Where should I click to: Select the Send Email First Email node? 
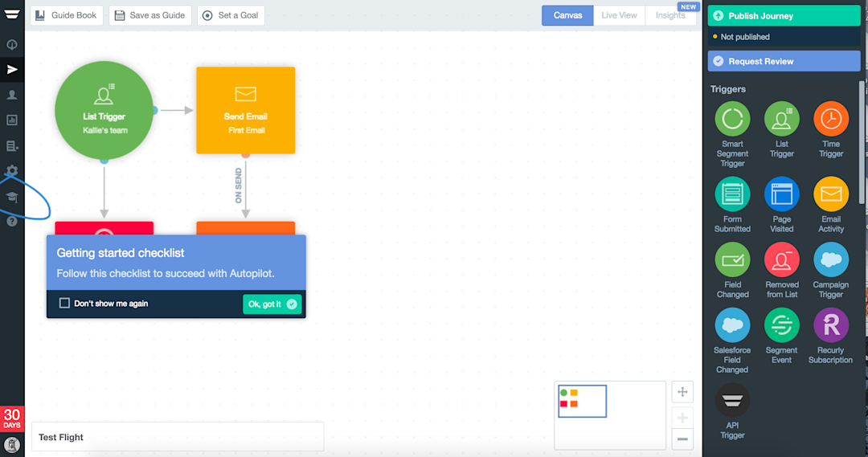[x=246, y=110]
